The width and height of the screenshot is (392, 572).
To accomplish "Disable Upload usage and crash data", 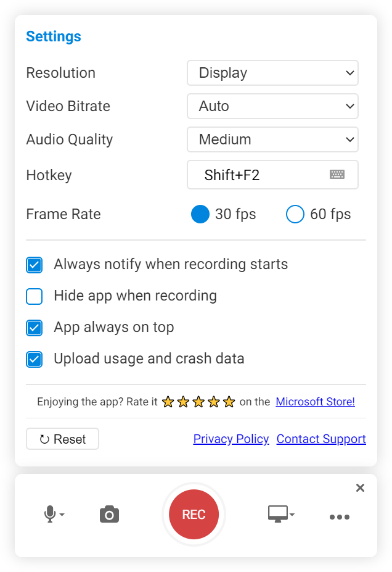I will [34, 359].
